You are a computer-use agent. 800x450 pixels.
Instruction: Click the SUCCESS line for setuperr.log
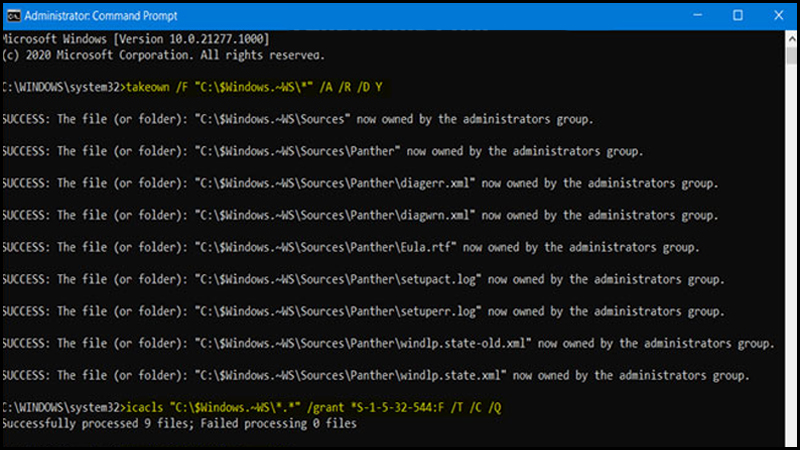click(x=363, y=312)
